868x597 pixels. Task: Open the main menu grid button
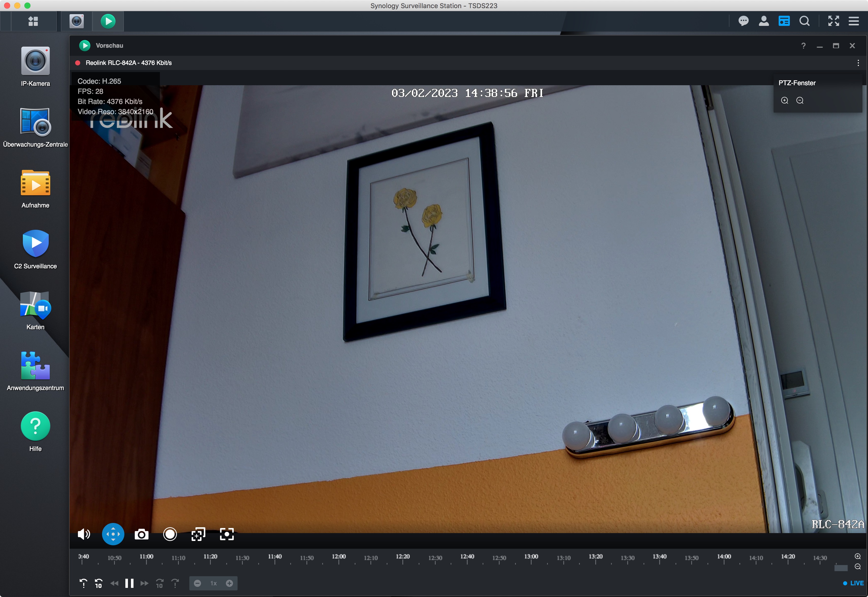(33, 21)
